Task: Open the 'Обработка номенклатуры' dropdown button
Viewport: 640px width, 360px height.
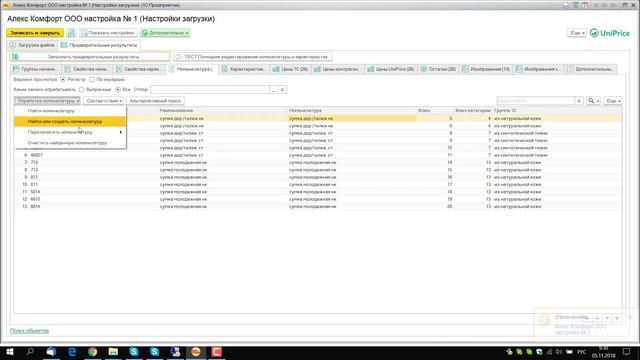Action: [x=47, y=100]
